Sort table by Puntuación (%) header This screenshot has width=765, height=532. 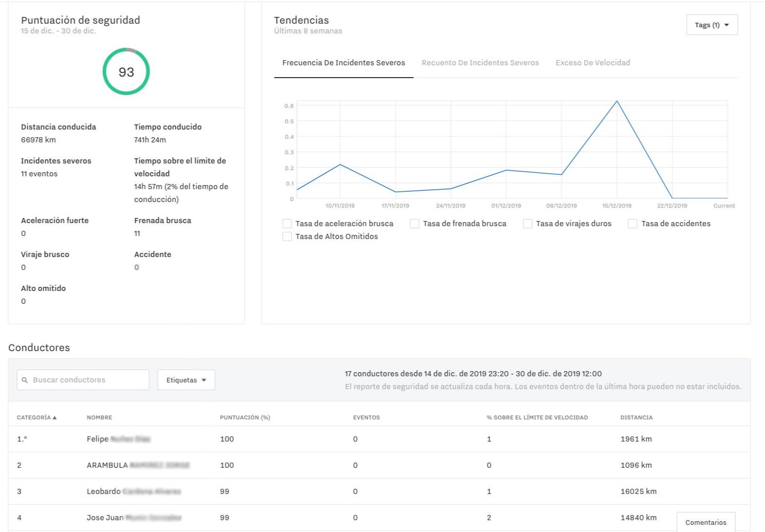point(245,417)
